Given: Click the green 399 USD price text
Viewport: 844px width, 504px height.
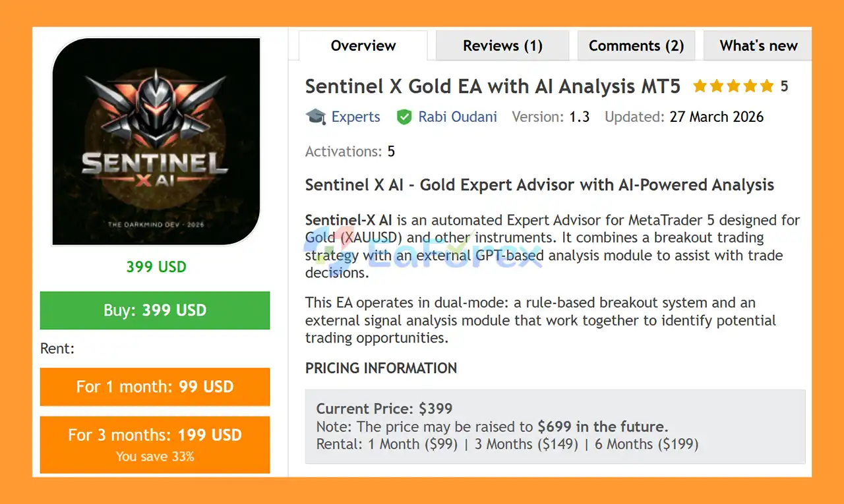Looking at the screenshot, I should tap(156, 267).
